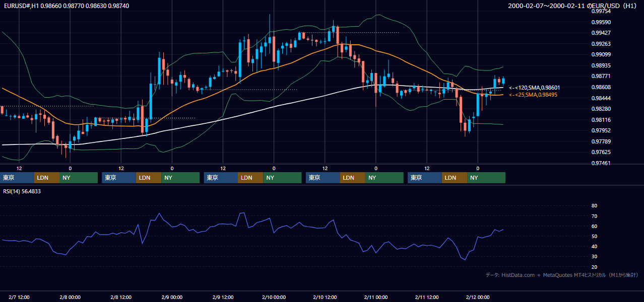
Task: Click price axis value 0.98771
Action: click(601, 76)
